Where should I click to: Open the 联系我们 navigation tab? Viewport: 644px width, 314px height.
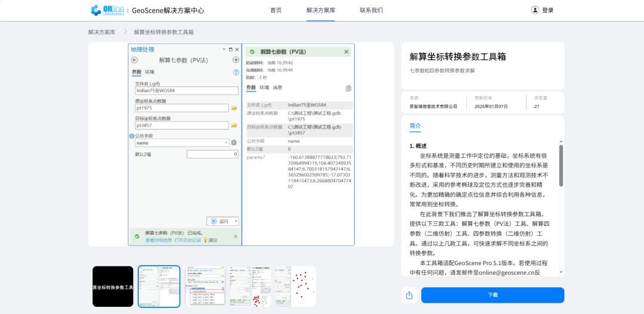click(x=371, y=10)
